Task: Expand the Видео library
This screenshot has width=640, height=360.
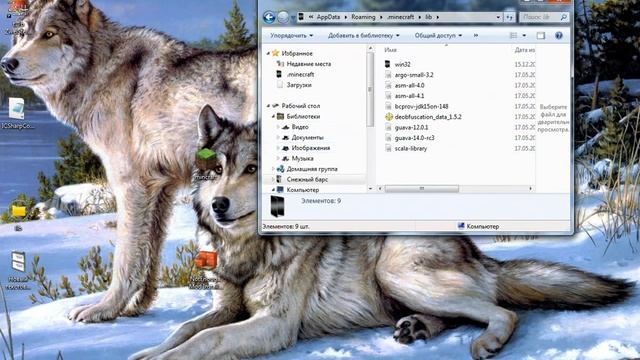Action: 278,127
